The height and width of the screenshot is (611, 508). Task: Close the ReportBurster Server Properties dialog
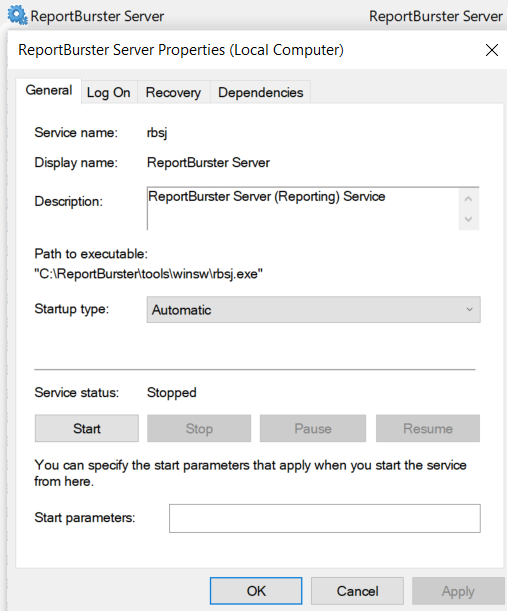click(492, 50)
